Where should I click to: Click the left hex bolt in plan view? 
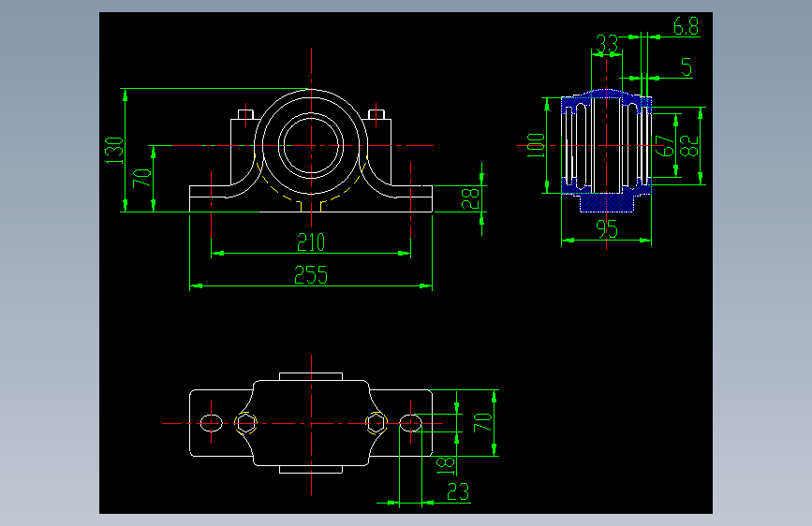click(x=246, y=423)
